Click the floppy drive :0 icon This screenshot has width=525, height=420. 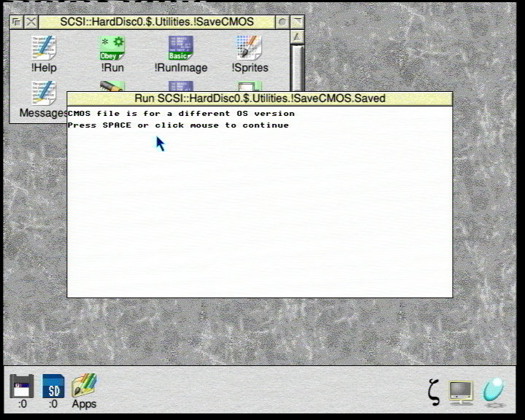click(22, 391)
